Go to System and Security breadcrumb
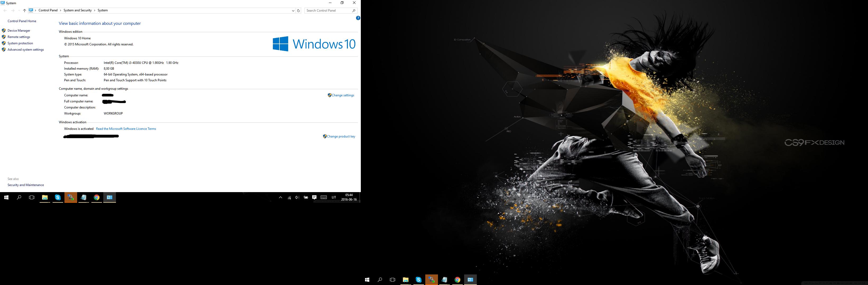 coord(77,11)
